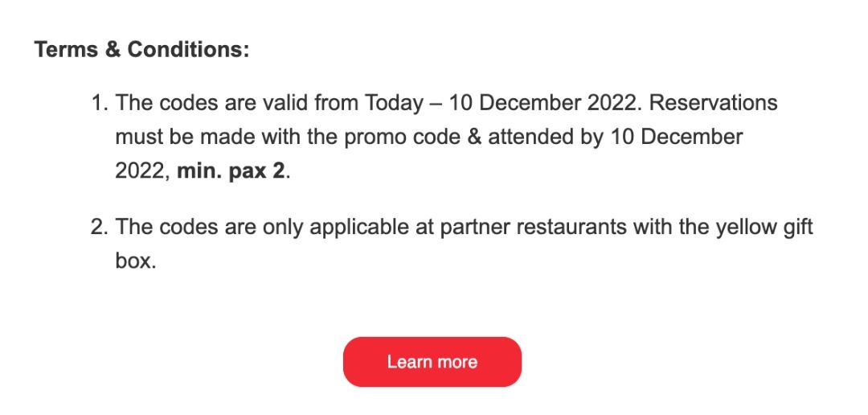Image resolution: width=868 pixels, height=415 pixels.
Task: Click the en dash after "Today"
Action: [x=436, y=105]
